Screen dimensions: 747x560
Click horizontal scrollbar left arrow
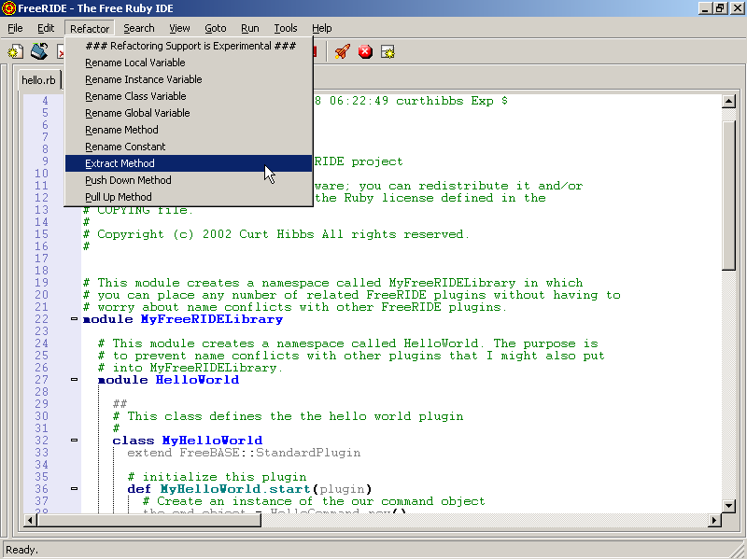[x=30, y=520]
